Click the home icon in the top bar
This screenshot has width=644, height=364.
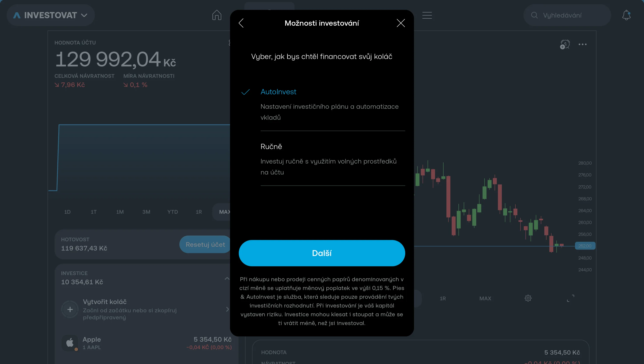point(217,15)
